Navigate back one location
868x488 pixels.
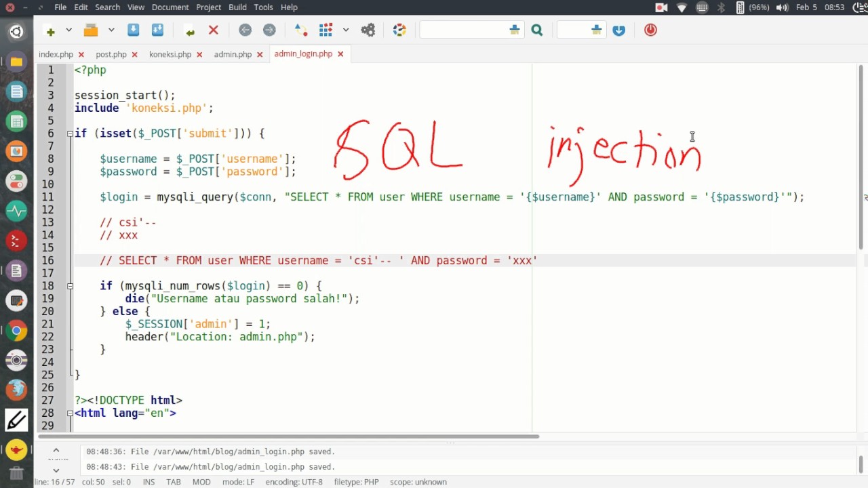click(245, 30)
